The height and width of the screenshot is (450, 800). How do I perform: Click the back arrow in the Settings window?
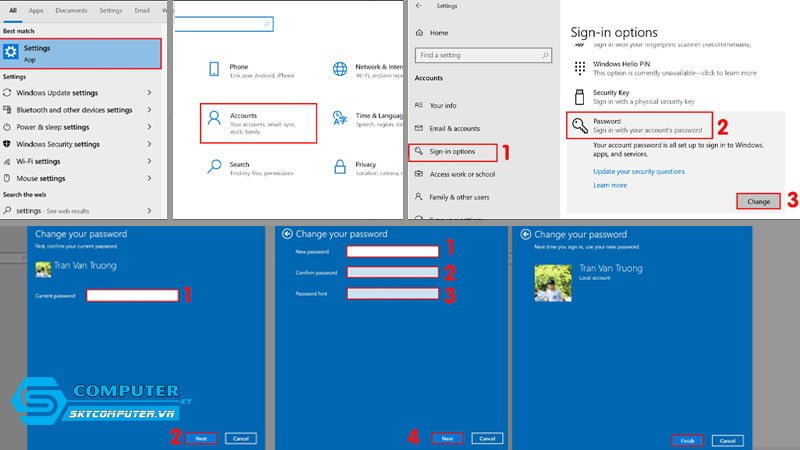pyautogui.click(x=419, y=6)
